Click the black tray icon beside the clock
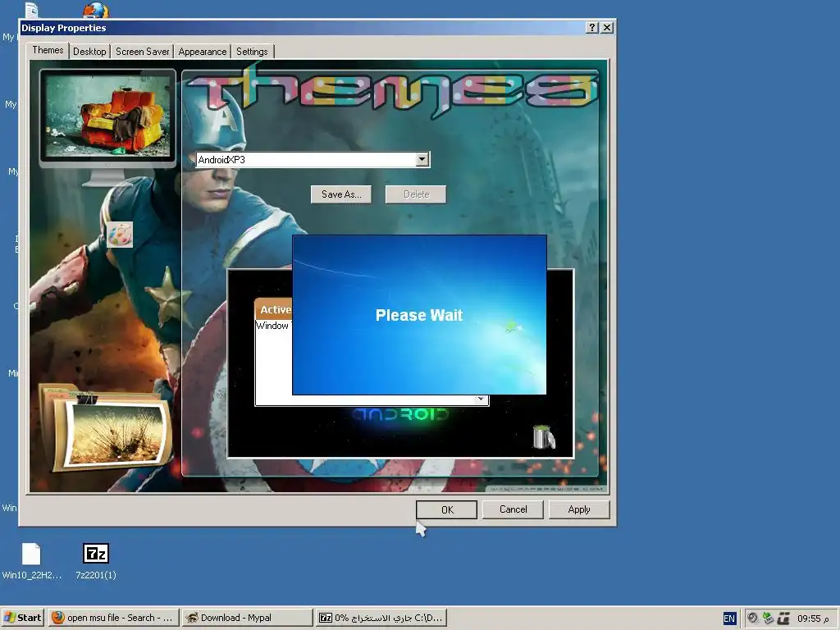Image resolution: width=840 pixels, height=630 pixels. (783, 618)
